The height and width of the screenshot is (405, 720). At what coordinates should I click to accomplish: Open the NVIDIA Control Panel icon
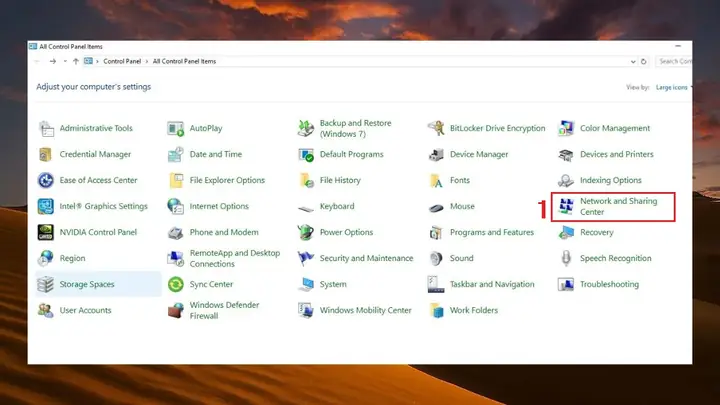pyautogui.click(x=46, y=232)
